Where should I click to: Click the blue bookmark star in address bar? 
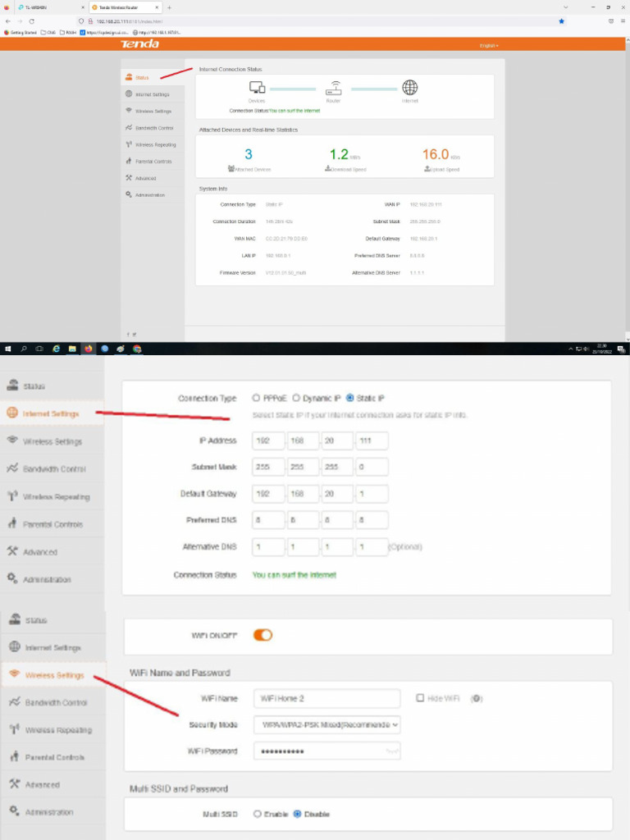[x=561, y=21]
